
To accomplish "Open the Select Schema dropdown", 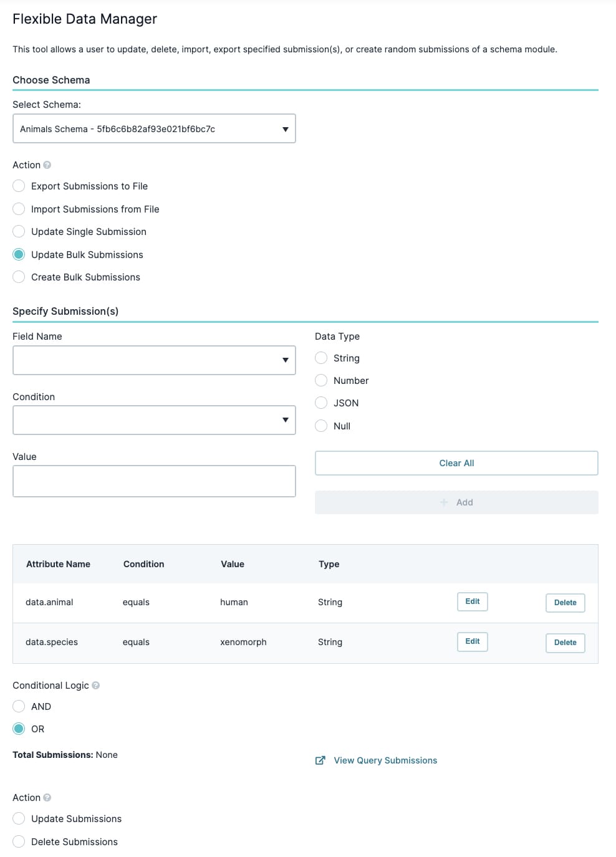I will pos(154,128).
